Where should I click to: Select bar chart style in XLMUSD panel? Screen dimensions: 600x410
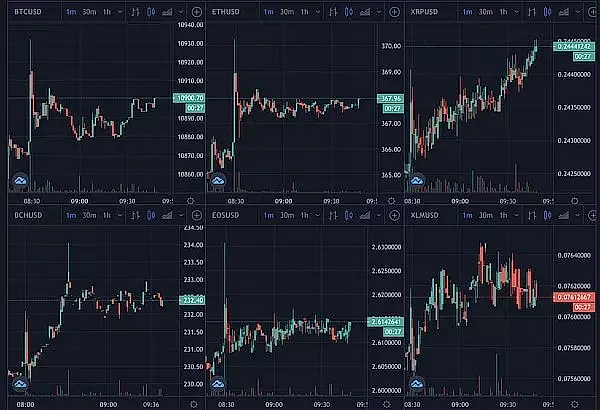[x=532, y=216]
